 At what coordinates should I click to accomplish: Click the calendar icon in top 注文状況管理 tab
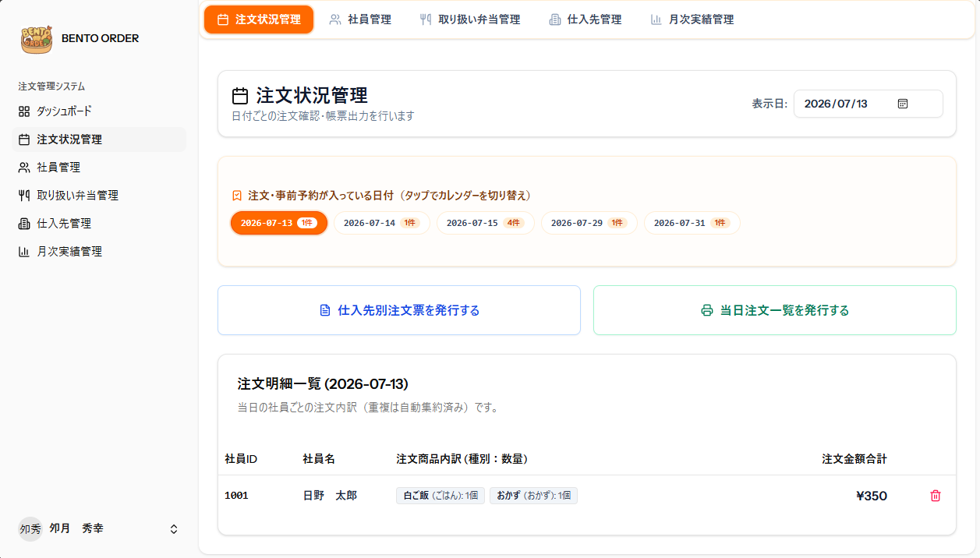pos(223,19)
